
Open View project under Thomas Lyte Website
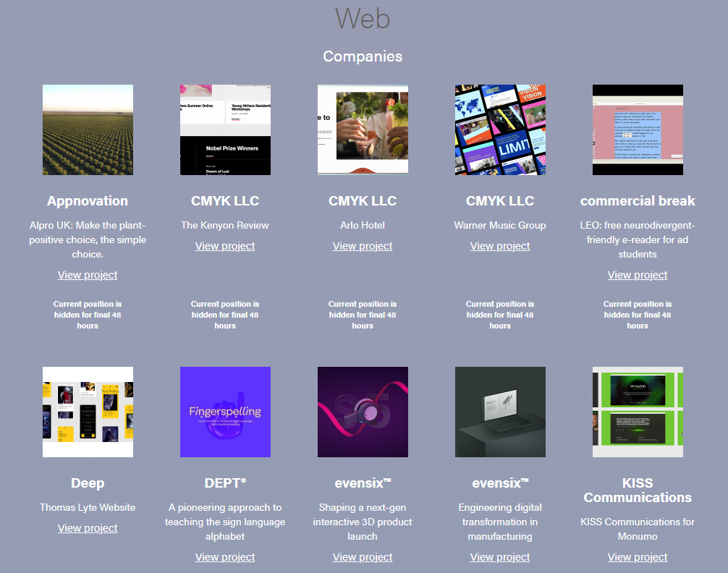click(88, 528)
